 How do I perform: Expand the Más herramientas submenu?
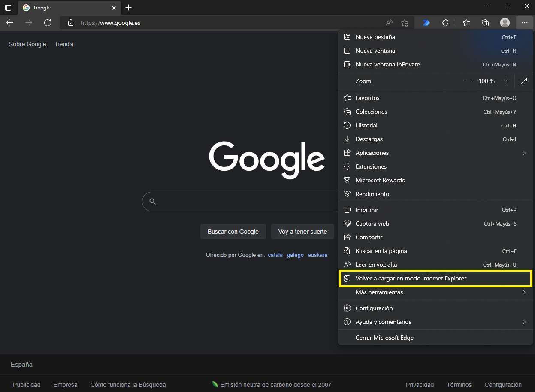[435, 292]
